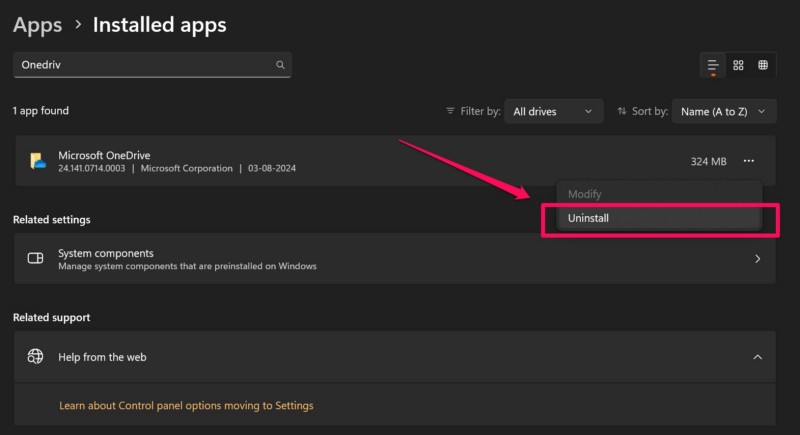This screenshot has height=435, width=800.
Task: Click the Help from the web globe icon
Action: pos(36,356)
